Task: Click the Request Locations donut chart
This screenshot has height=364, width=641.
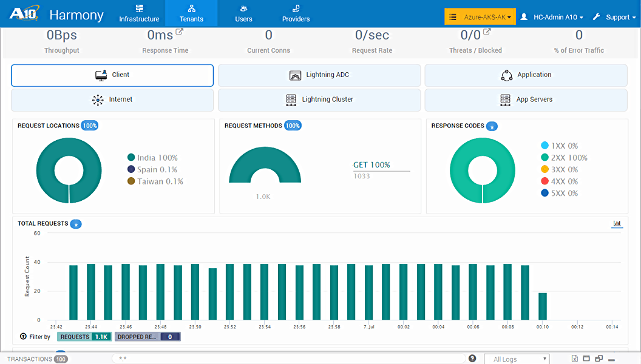Action: (69, 170)
